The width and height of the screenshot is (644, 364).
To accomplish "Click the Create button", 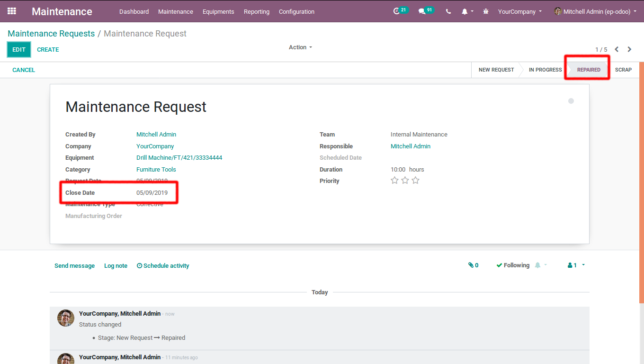I will coord(48,49).
